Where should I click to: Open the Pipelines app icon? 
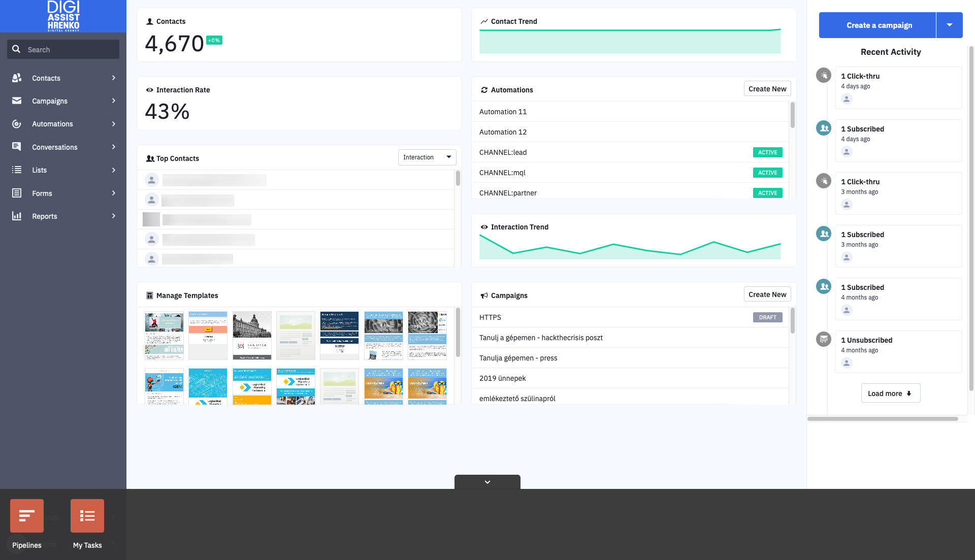click(x=27, y=516)
